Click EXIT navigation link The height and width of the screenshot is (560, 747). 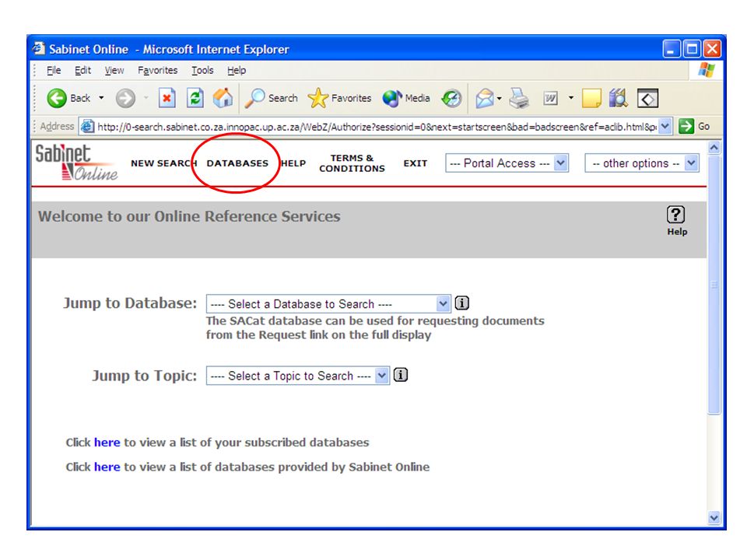click(415, 163)
